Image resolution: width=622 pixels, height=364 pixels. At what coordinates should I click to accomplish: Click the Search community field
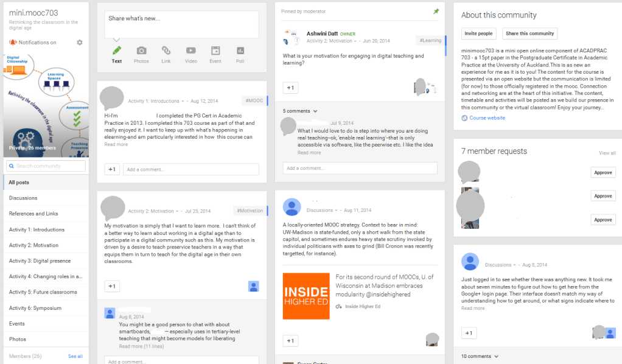[46, 166]
